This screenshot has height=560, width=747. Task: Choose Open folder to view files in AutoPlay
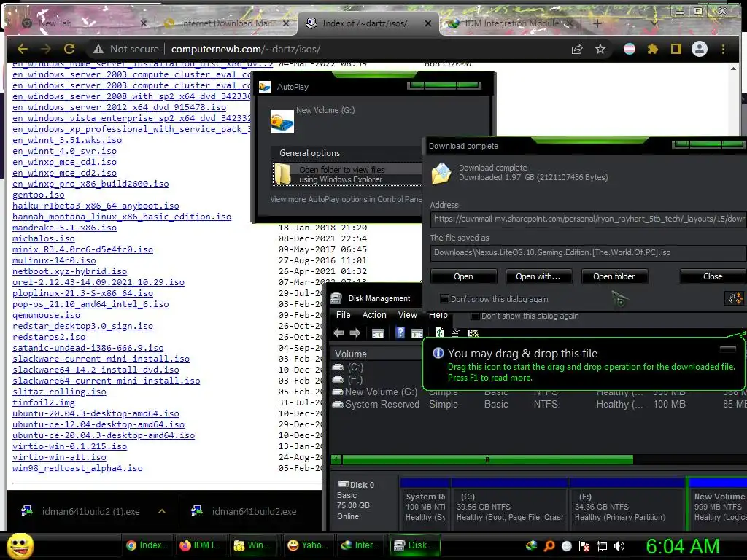click(x=347, y=174)
